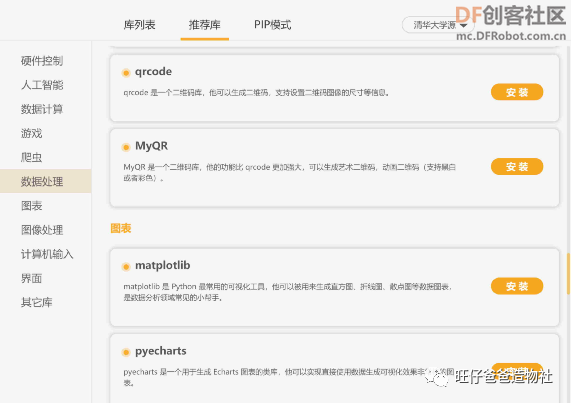Select 计算机输入 category in sidebar
This screenshot has height=403, width=571.
[x=47, y=254]
